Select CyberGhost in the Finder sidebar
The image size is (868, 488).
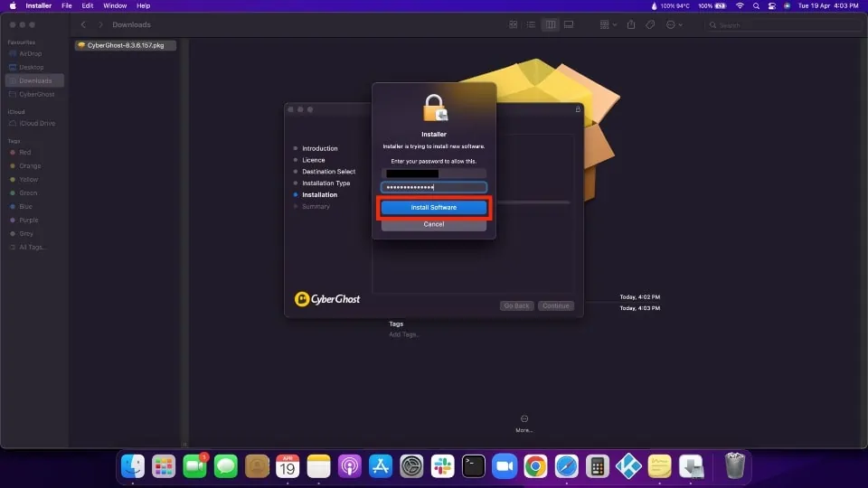click(34, 94)
